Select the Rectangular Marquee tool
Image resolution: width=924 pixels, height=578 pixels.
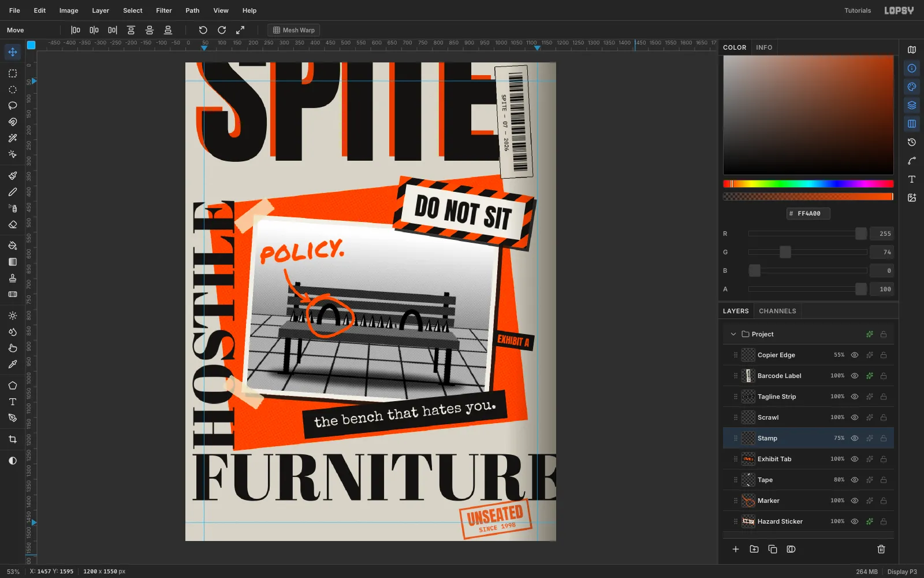(13, 73)
